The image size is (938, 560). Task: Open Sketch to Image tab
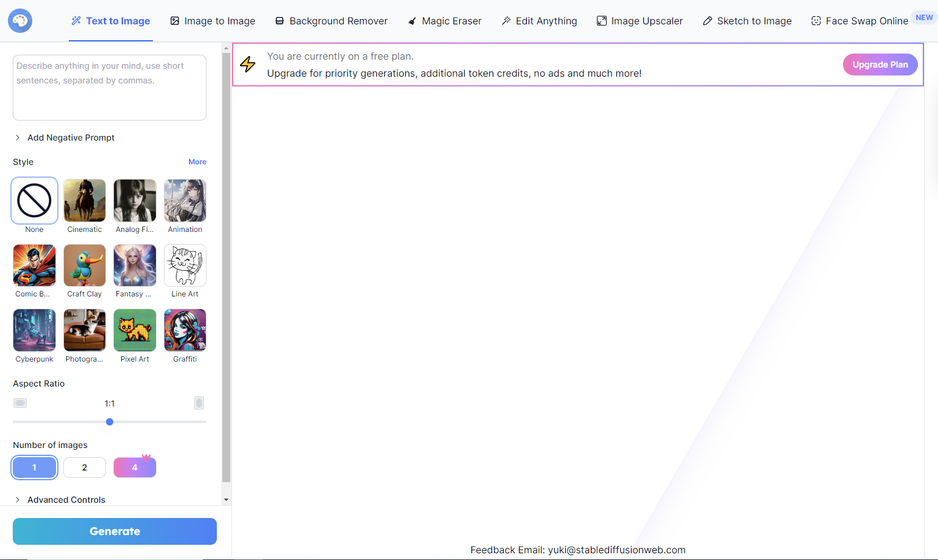(x=747, y=21)
